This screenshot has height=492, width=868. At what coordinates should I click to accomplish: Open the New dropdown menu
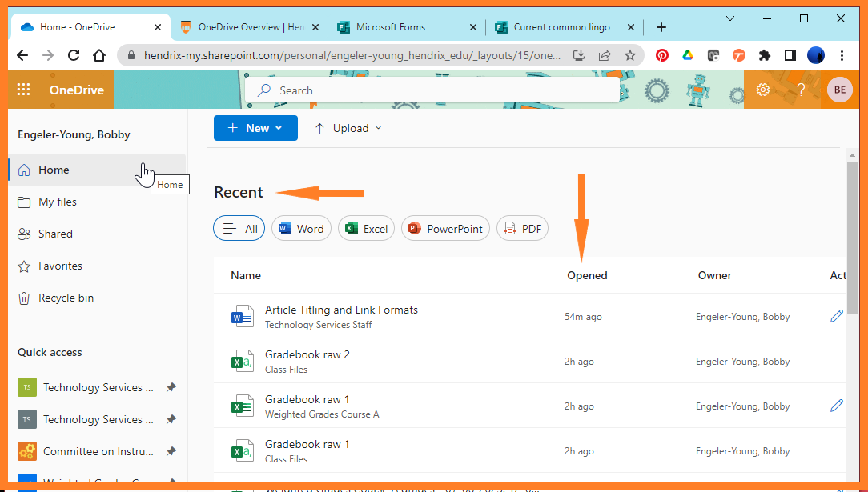coord(255,128)
